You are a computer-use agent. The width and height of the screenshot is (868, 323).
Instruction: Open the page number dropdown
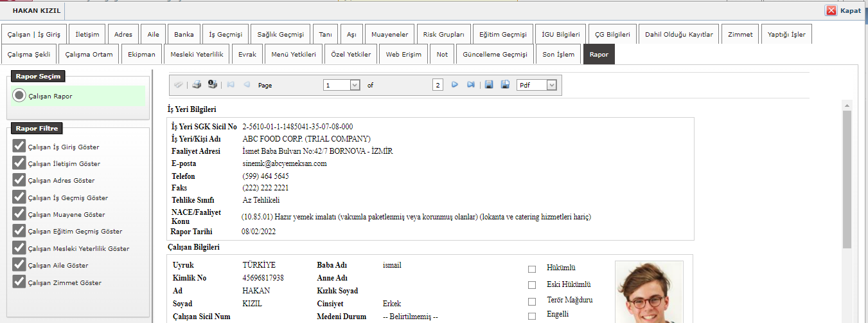click(355, 85)
